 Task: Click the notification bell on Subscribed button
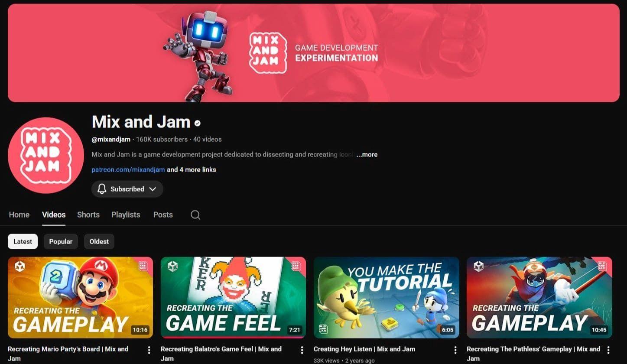tap(102, 189)
